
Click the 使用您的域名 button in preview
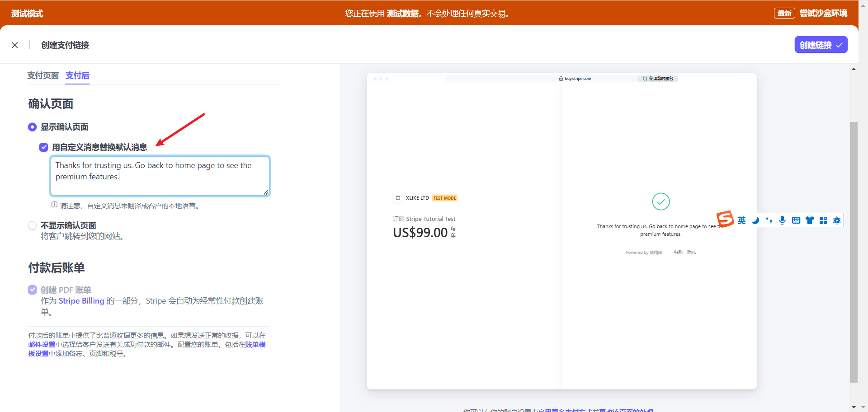pyautogui.click(x=658, y=79)
